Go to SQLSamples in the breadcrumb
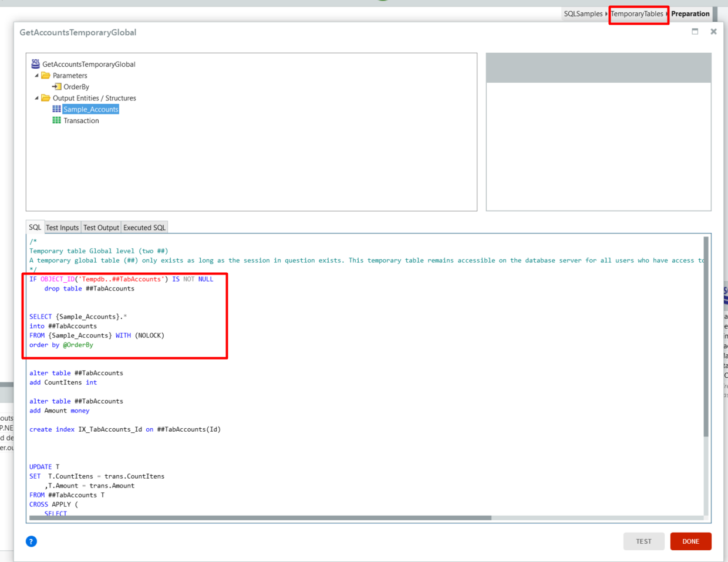This screenshot has height=562, width=728. pos(583,13)
